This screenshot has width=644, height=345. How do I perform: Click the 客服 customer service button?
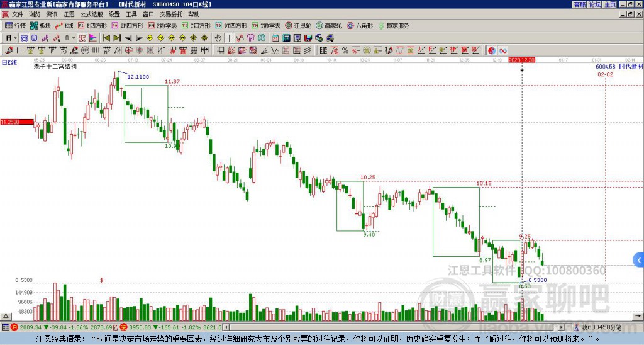pos(579,4)
